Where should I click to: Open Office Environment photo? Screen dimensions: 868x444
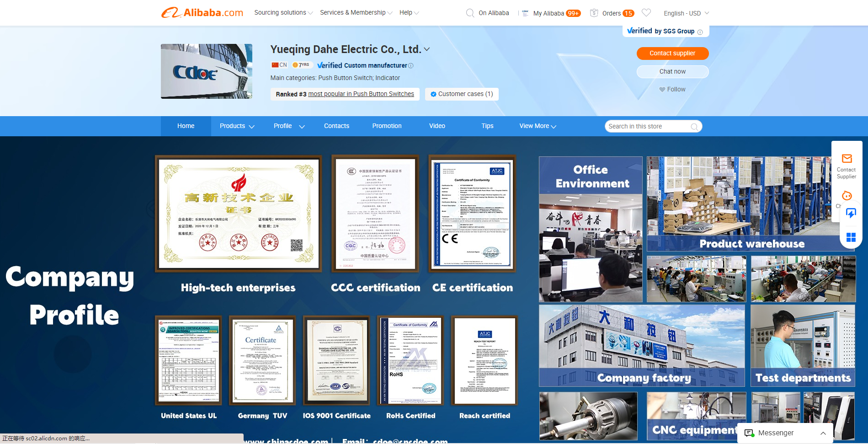591,229
